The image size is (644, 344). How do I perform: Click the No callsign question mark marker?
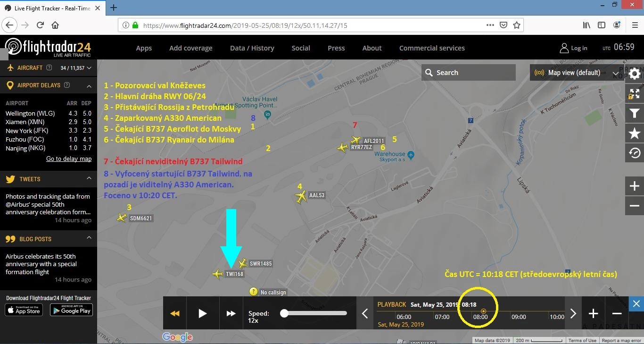point(254,292)
